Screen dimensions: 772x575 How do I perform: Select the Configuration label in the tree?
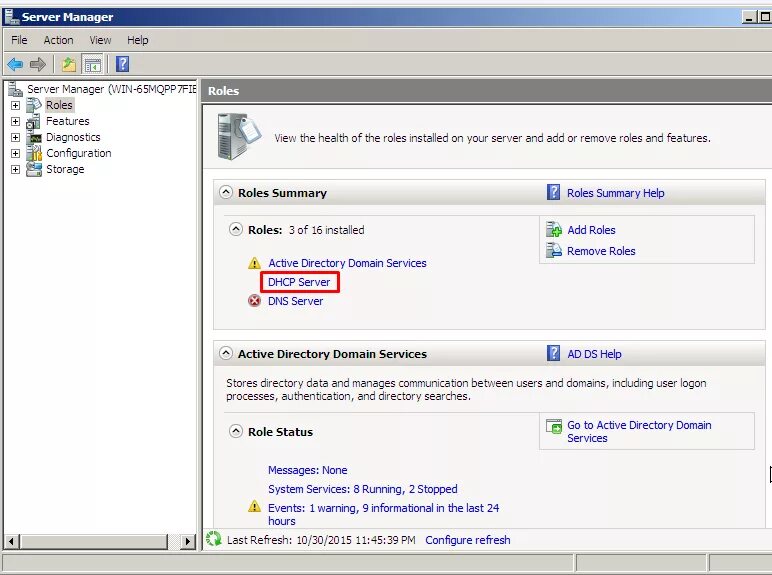click(x=78, y=153)
